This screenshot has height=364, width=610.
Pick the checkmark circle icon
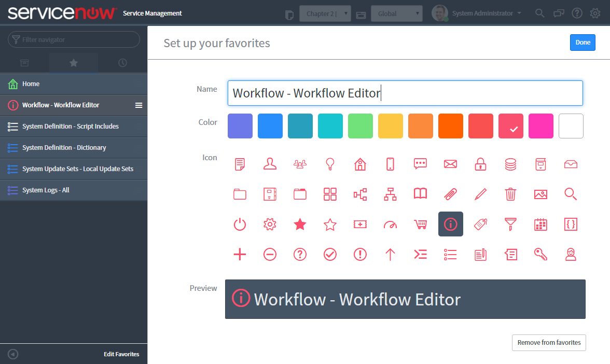pyautogui.click(x=330, y=254)
